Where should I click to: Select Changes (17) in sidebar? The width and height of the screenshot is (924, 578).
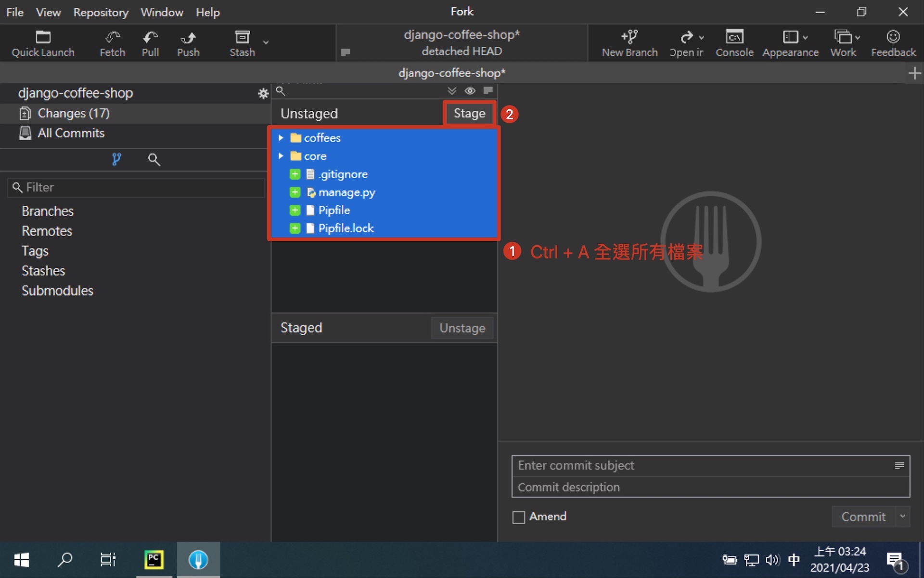point(135,113)
